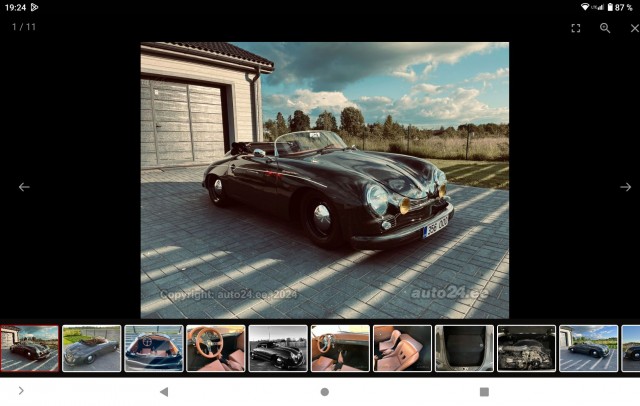This screenshot has height=406, width=640.
Task: Select seventh thumbnail of tan leather seats
Action: (x=402, y=348)
